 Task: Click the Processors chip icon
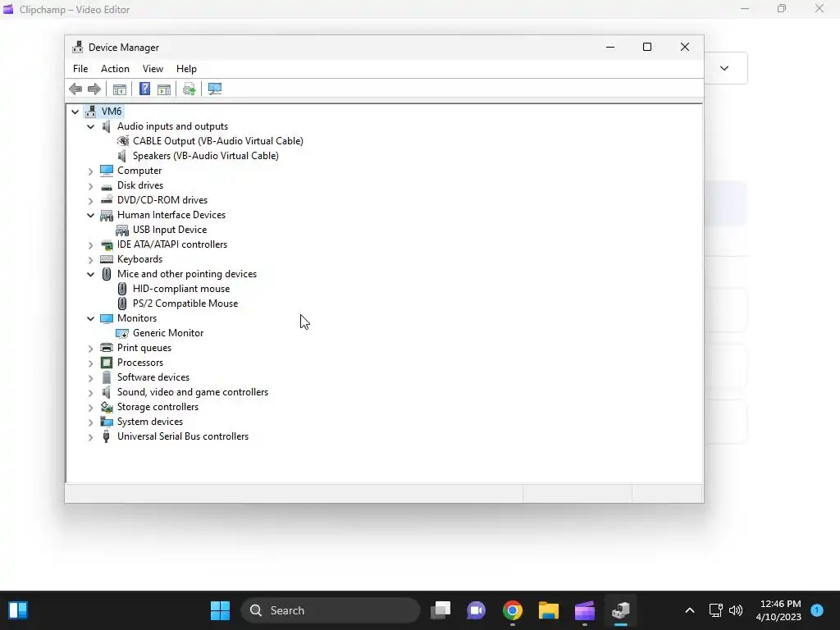pyautogui.click(x=107, y=363)
